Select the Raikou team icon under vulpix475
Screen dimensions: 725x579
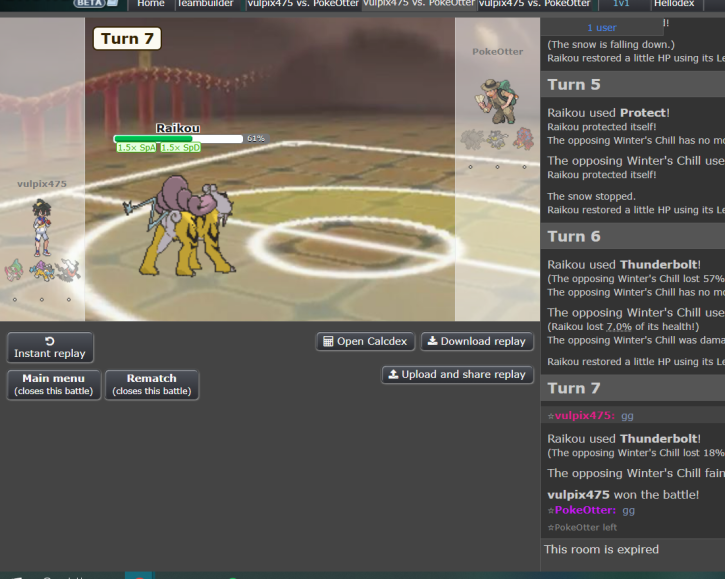(x=42, y=271)
